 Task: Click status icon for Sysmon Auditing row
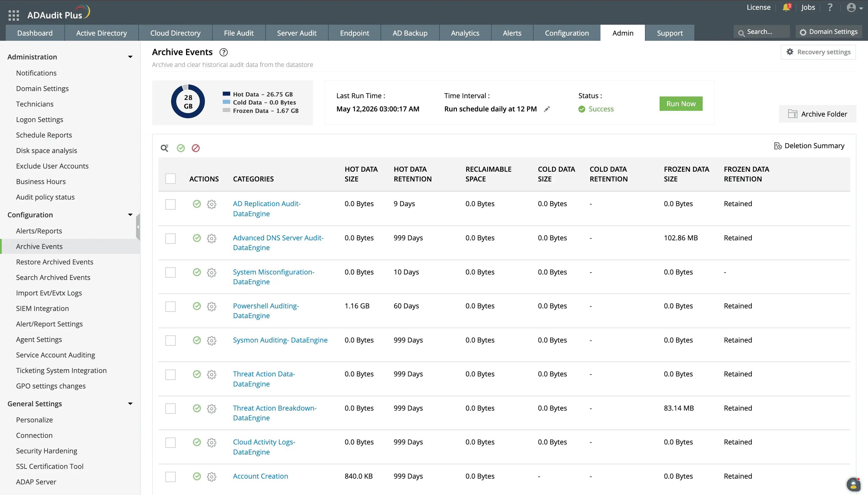click(197, 340)
